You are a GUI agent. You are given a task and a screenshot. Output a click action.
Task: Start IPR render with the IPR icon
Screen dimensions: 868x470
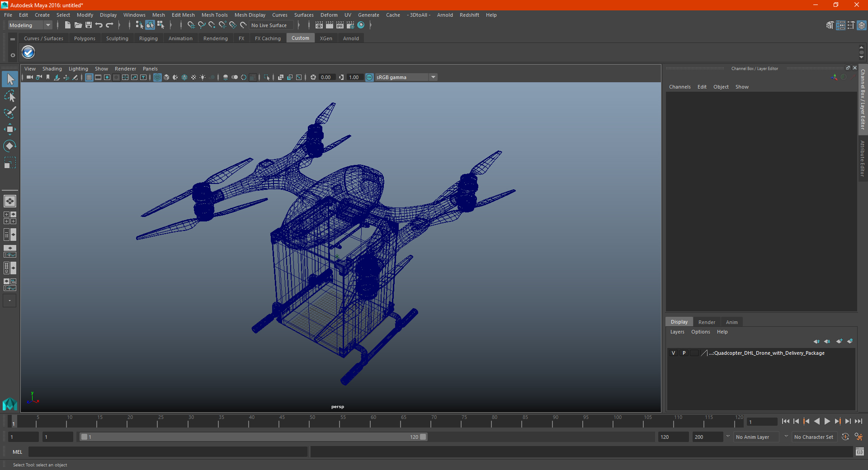(340, 25)
